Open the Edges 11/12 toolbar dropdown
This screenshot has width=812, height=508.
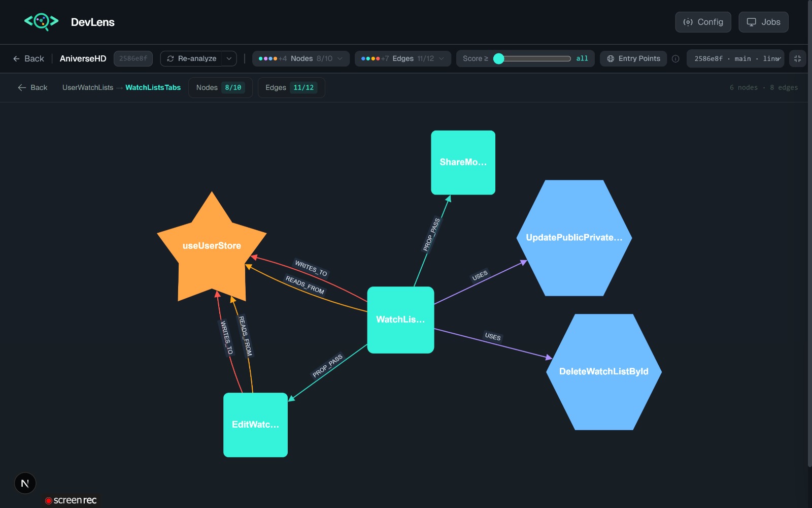click(x=403, y=58)
